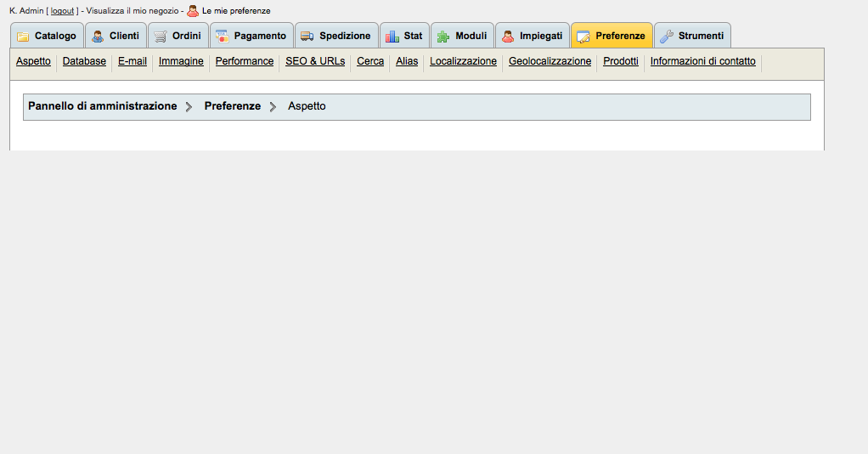The image size is (868, 454).
Task: Open the Impiegati tab
Action: (533, 36)
